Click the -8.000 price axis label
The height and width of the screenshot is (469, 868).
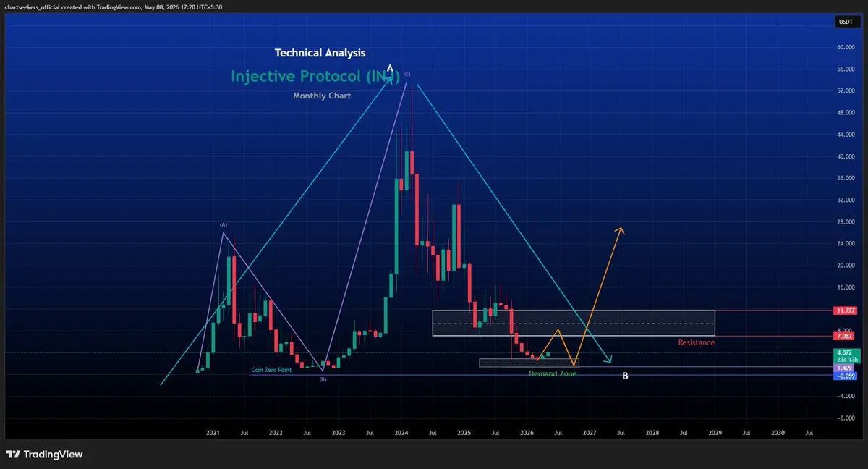tap(845, 418)
